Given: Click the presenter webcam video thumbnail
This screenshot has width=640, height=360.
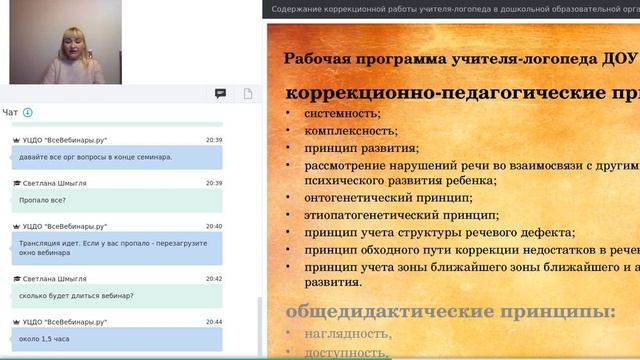Looking at the screenshot, I should [66, 42].
